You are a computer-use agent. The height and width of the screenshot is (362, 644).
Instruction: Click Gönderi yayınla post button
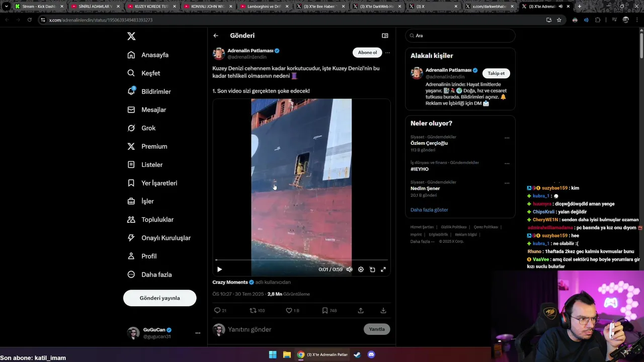pyautogui.click(x=159, y=298)
